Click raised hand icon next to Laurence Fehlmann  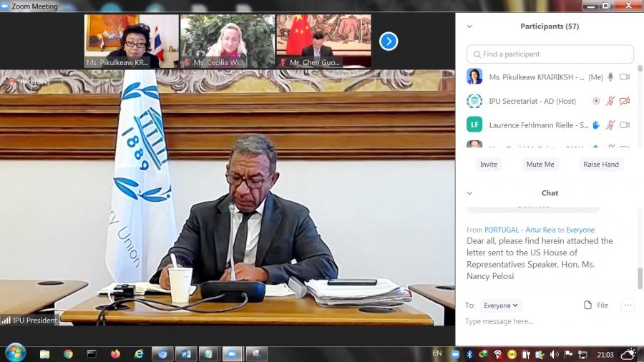(x=596, y=125)
